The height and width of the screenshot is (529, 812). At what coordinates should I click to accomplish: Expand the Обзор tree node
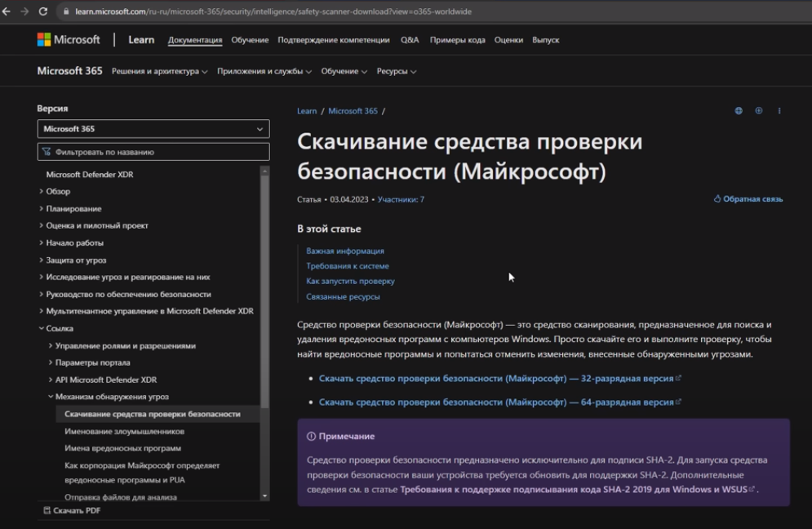pyautogui.click(x=42, y=191)
